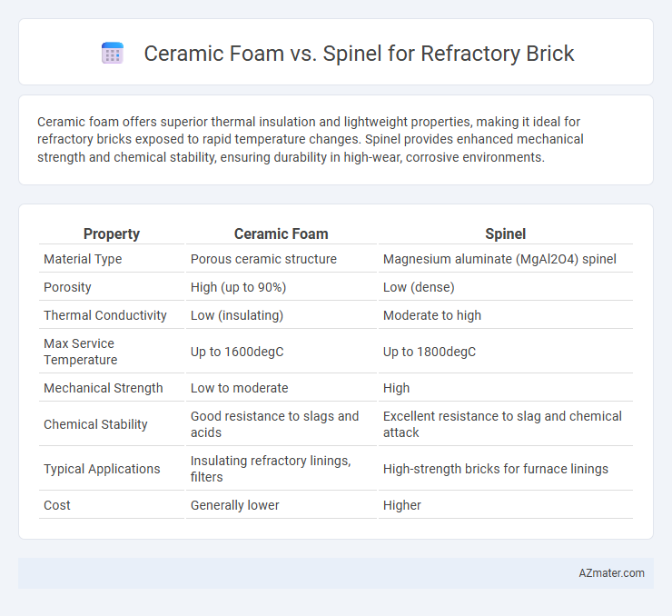Click the 'Porosity' row label
Screen dimensions: 672x616
(x=67, y=287)
